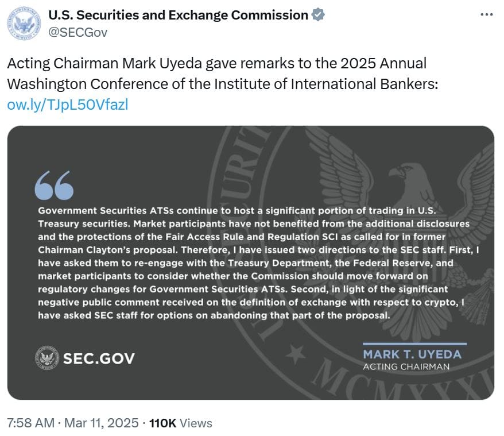Click the verified badge beside the account name

318,16
